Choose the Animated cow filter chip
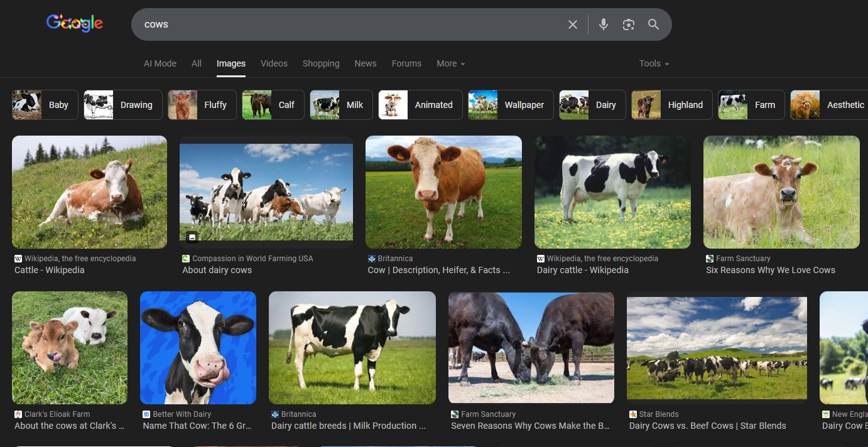 click(420, 105)
